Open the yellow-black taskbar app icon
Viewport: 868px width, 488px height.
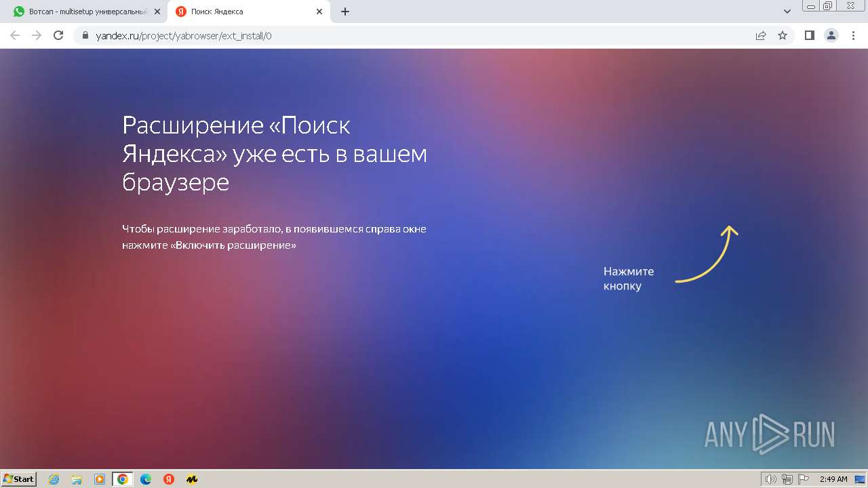pyautogui.click(x=192, y=479)
